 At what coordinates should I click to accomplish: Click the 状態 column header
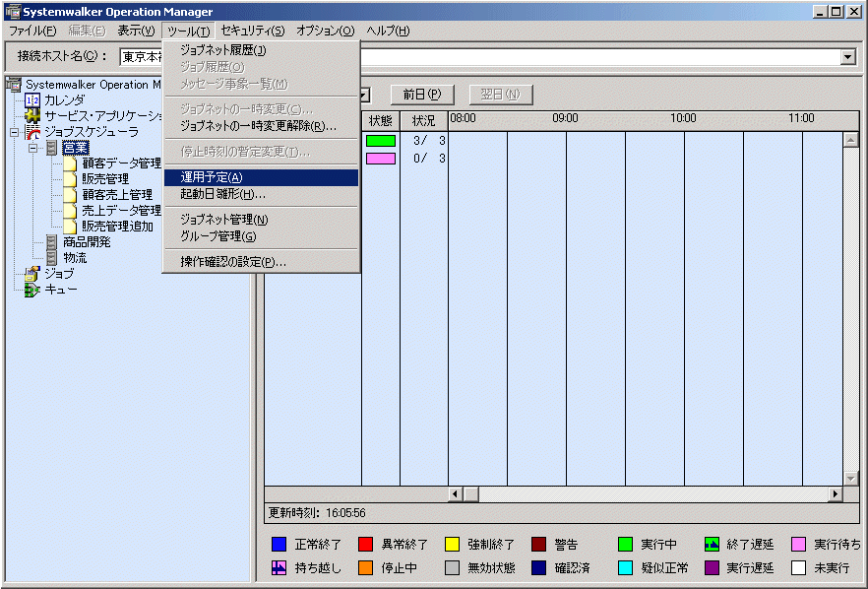pos(381,121)
